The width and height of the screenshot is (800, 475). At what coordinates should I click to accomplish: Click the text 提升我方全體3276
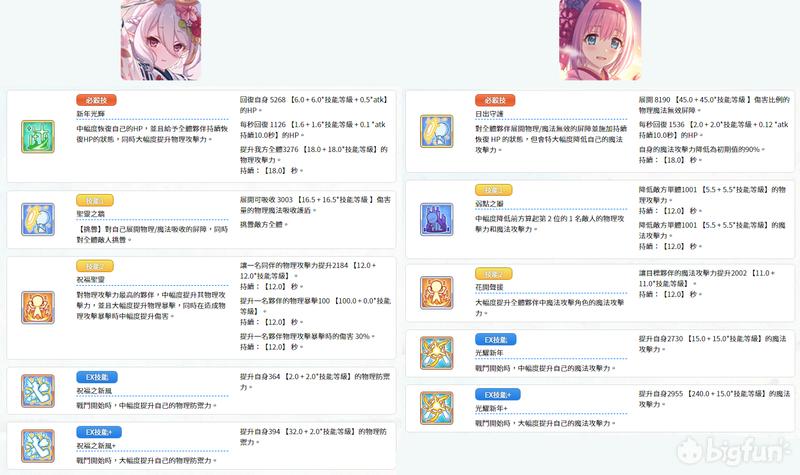tap(269, 149)
